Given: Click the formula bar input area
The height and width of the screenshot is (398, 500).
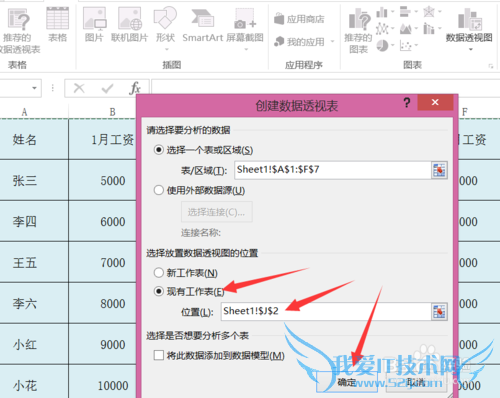Looking at the screenshot, I should (325, 86).
